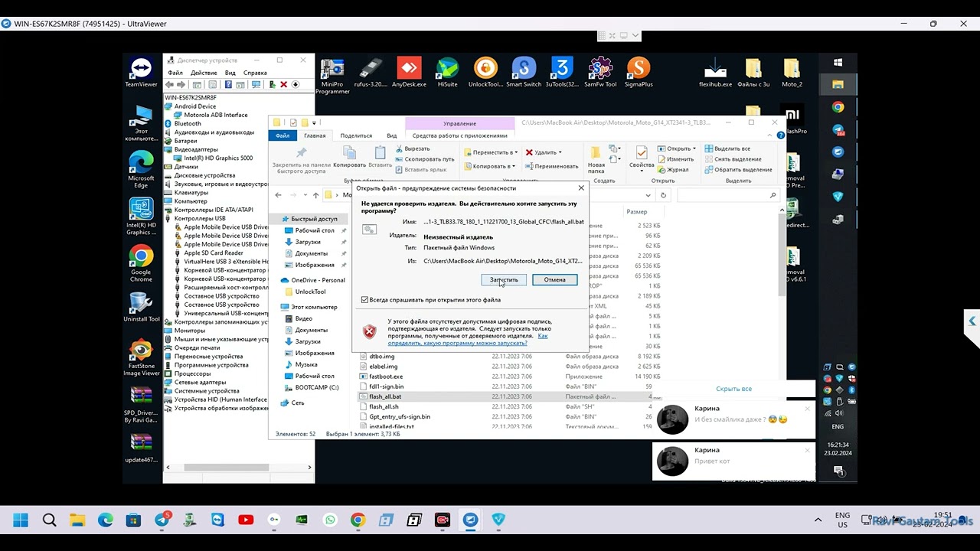
Task: Uncheck 'Всегда спрашивать при открытии этого файла'
Action: click(x=364, y=300)
